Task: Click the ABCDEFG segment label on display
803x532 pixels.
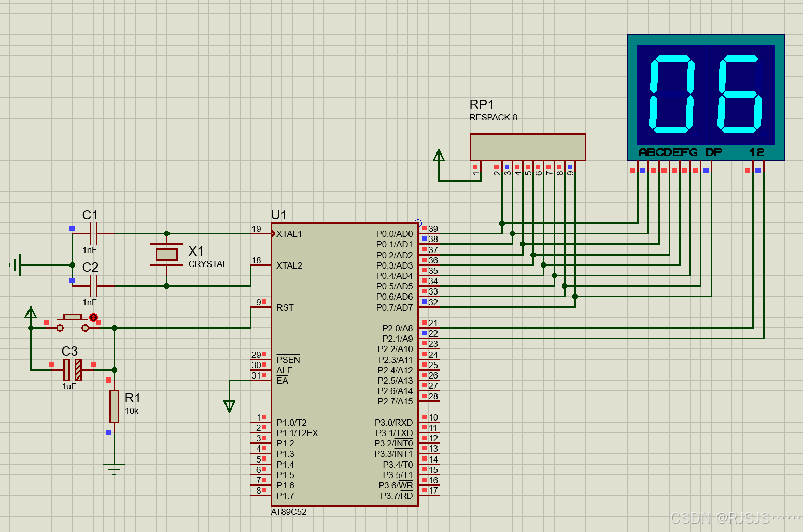Action: click(668, 152)
